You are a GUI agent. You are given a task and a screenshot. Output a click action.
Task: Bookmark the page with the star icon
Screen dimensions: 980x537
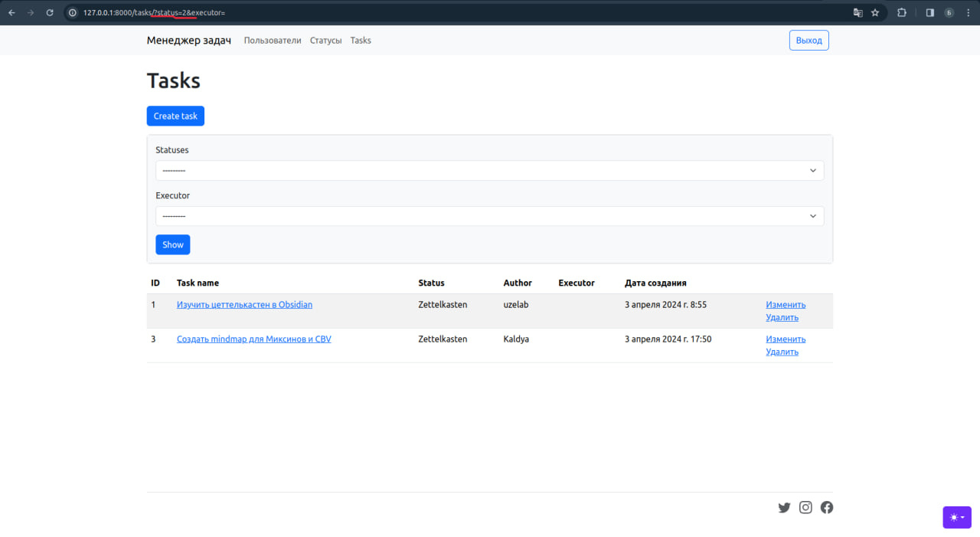pos(875,12)
